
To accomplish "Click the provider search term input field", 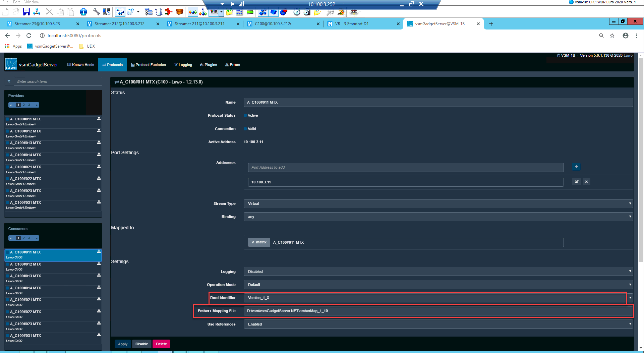I will pyautogui.click(x=58, y=81).
